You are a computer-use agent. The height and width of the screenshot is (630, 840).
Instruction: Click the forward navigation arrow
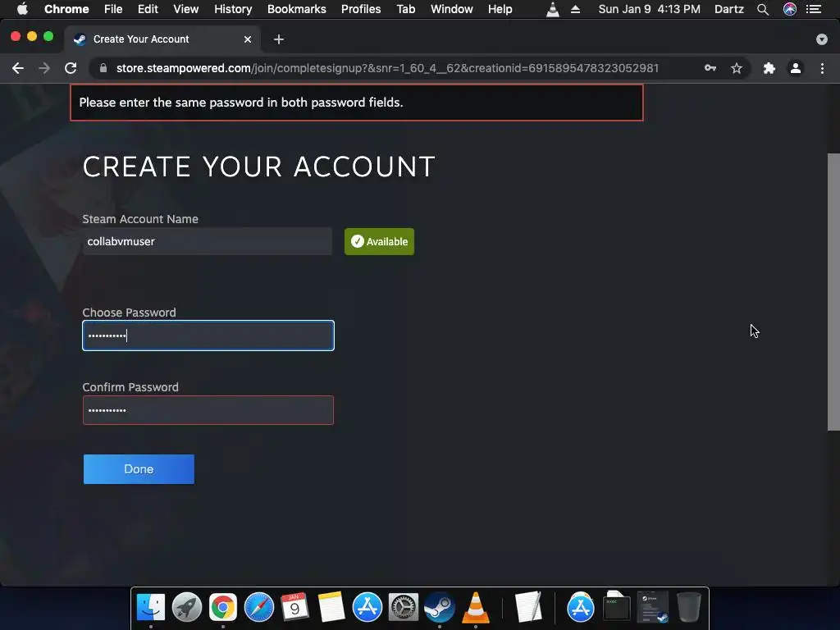click(44, 68)
